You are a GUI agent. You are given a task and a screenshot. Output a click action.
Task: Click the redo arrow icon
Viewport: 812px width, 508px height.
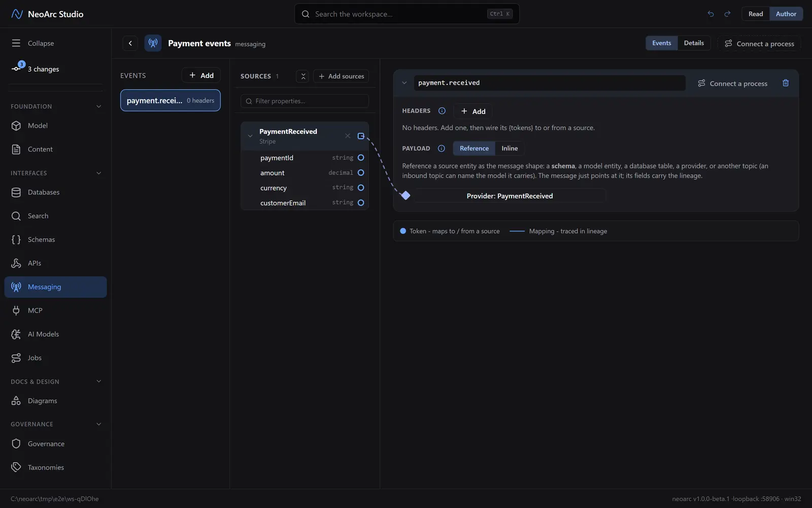(x=727, y=14)
